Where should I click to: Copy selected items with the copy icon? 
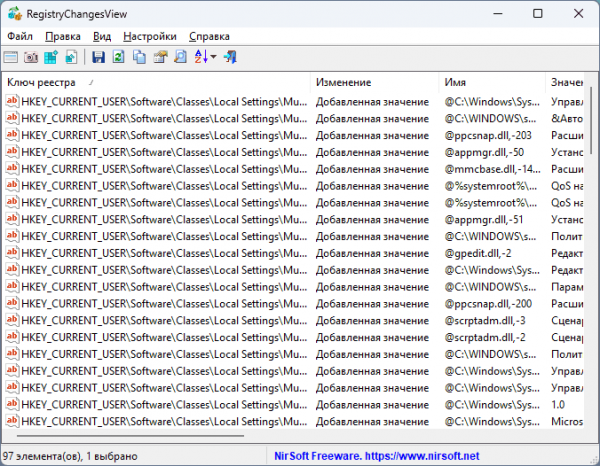(139, 57)
